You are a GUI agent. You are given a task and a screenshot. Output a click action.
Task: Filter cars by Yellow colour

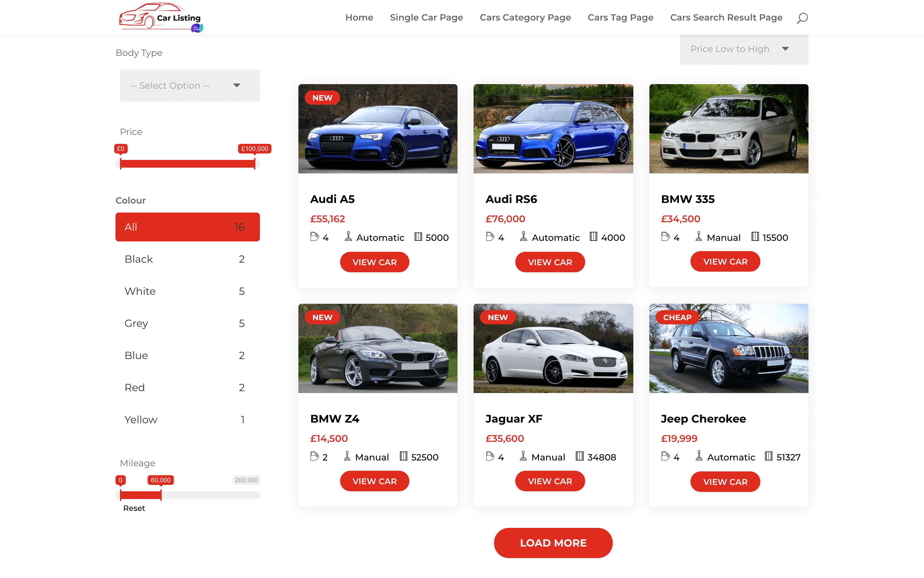tap(187, 420)
